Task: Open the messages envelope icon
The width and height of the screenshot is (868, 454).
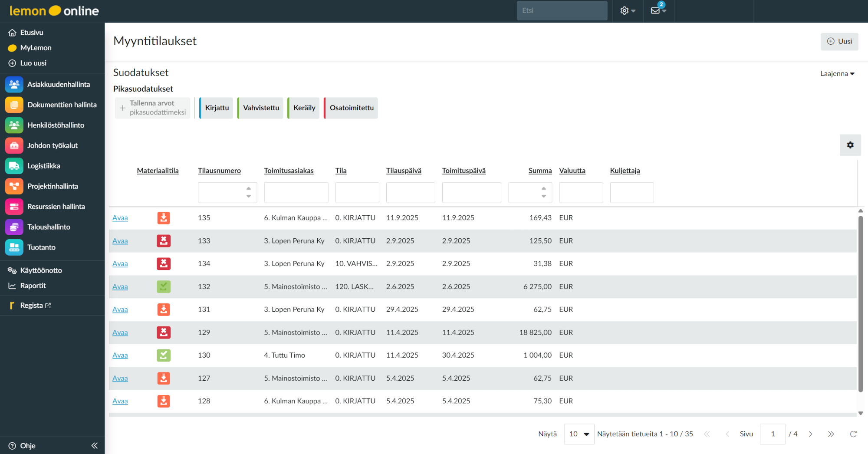Action: (656, 10)
